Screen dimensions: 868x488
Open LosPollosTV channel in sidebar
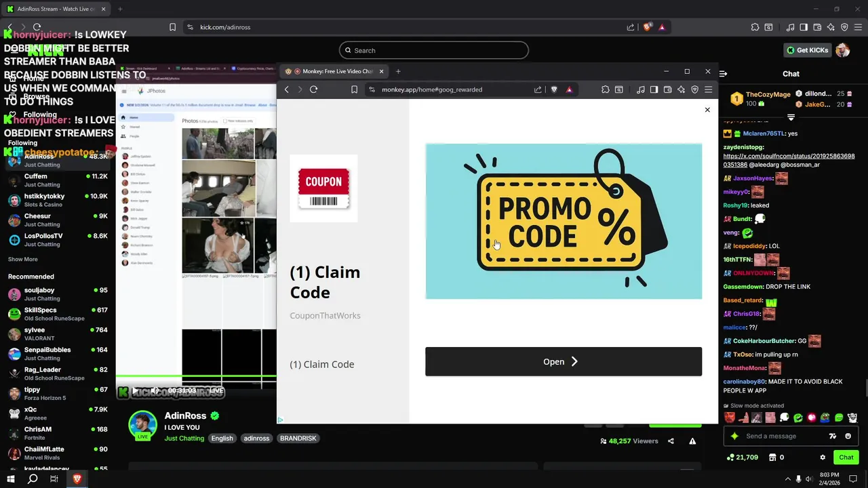pos(58,240)
